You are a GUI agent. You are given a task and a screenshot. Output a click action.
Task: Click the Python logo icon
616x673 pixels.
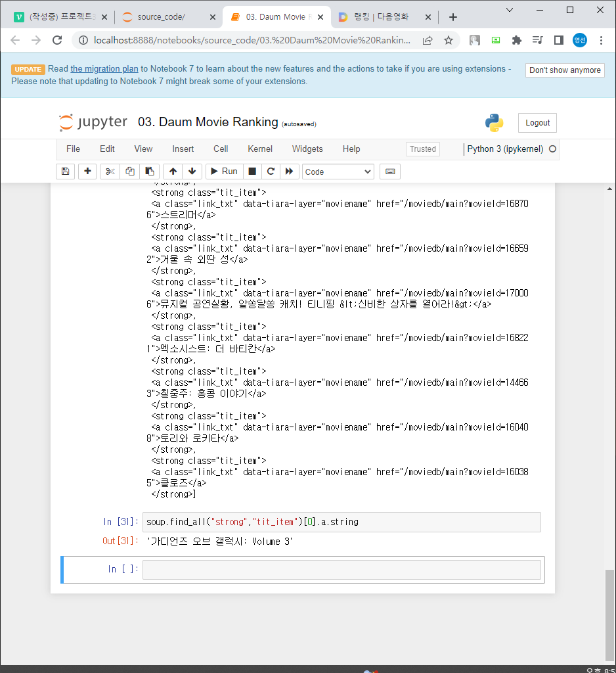click(x=494, y=123)
